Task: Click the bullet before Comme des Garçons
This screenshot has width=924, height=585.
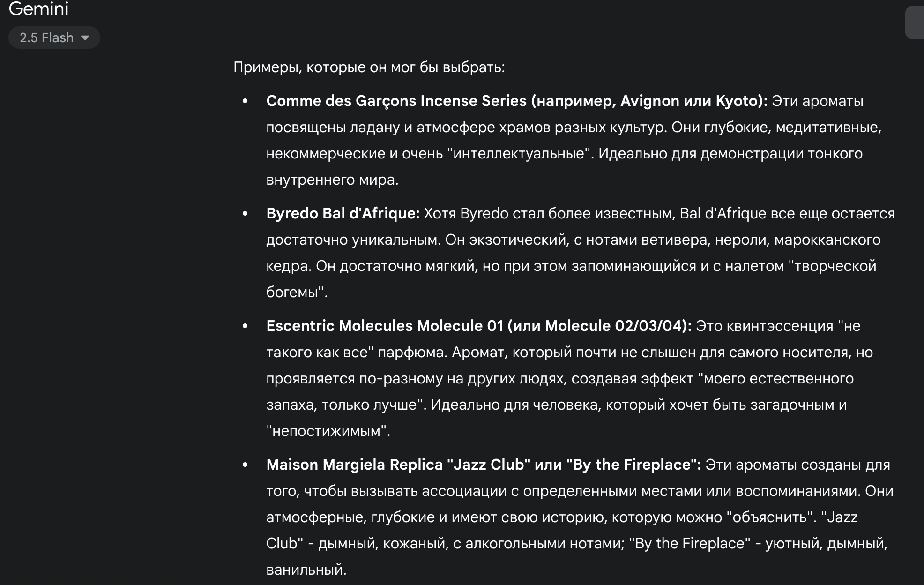Action: tap(245, 101)
